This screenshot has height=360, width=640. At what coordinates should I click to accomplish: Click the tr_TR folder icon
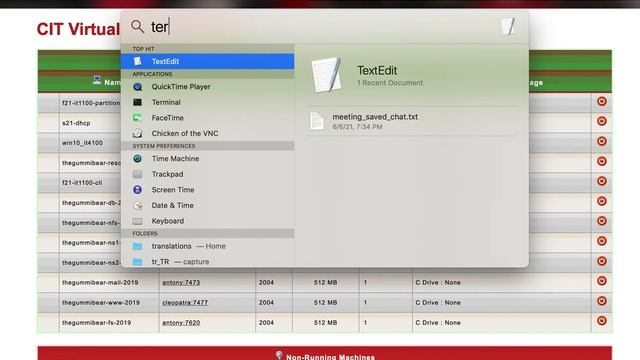point(138,262)
